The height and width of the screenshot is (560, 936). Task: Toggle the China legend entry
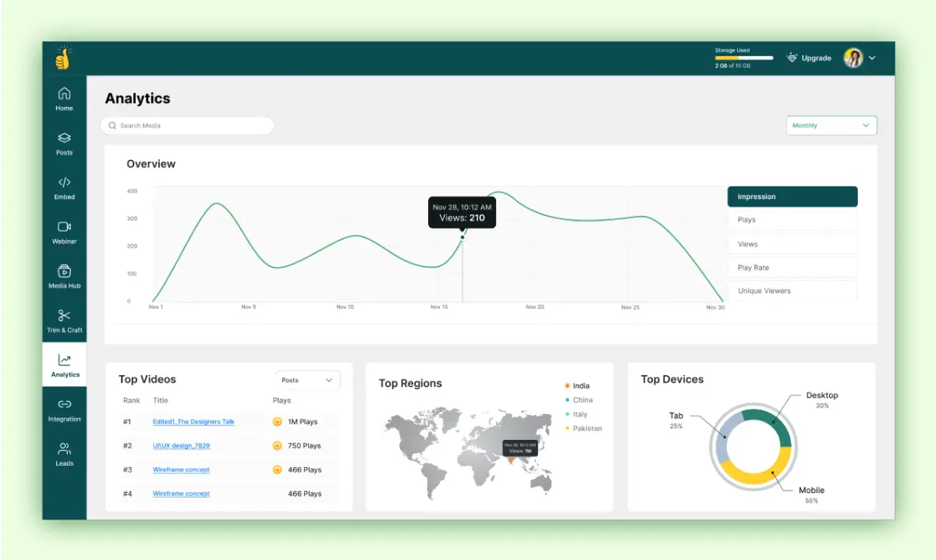pyautogui.click(x=579, y=400)
